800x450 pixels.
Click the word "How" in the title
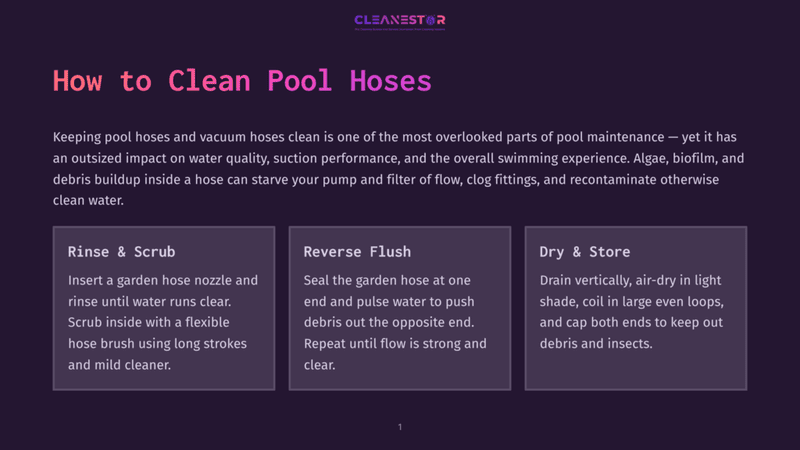tap(78, 81)
